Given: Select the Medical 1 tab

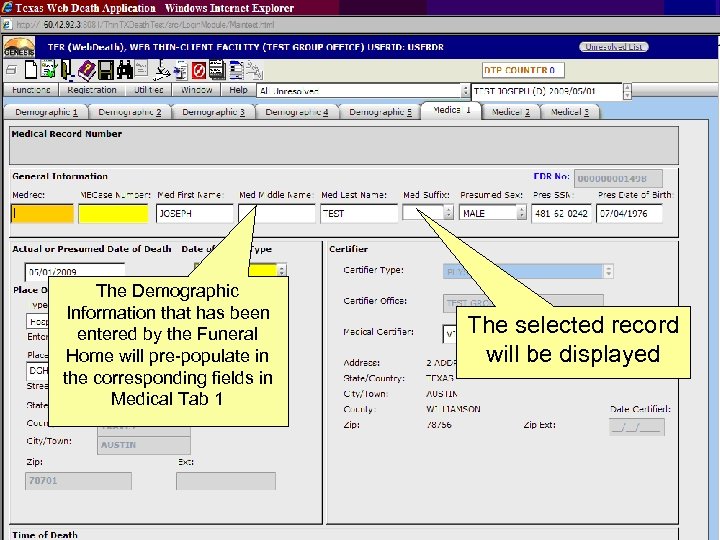Looking at the screenshot, I should (451, 110).
